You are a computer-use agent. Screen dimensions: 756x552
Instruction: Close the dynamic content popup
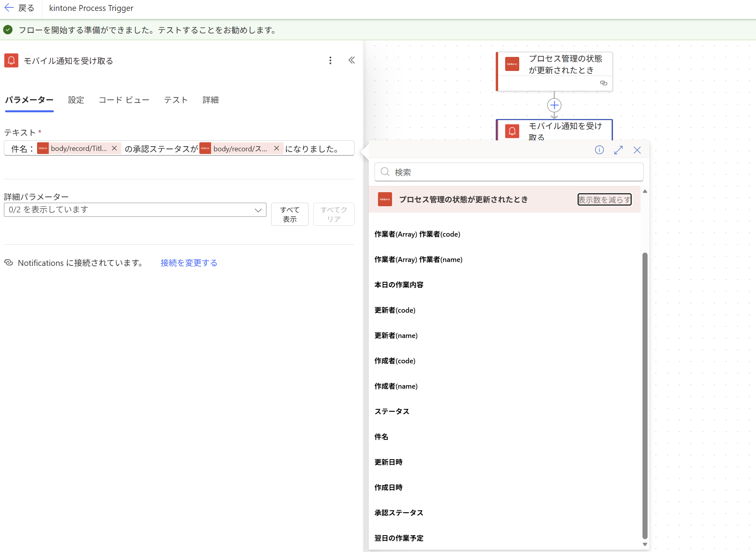(x=637, y=150)
